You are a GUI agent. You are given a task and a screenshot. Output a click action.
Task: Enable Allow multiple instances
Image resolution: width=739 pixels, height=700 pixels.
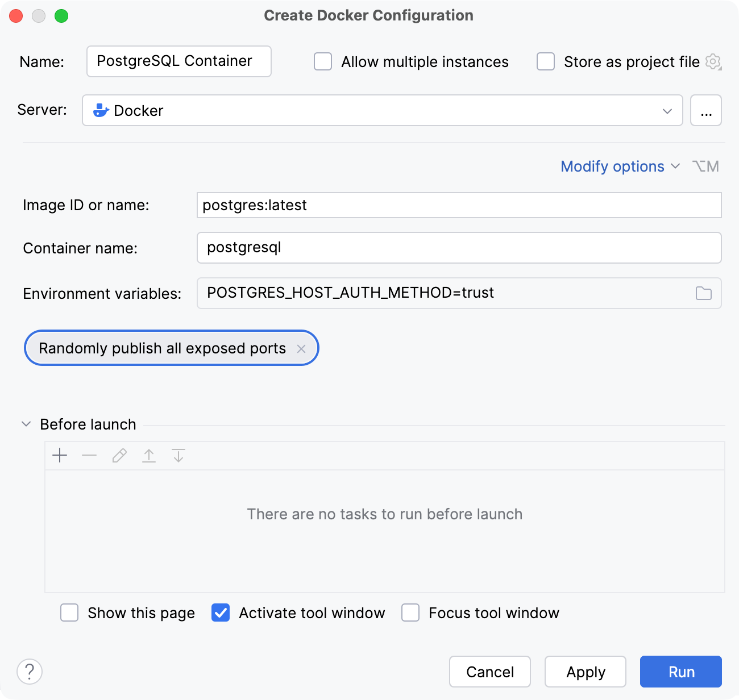click(322, 62)
